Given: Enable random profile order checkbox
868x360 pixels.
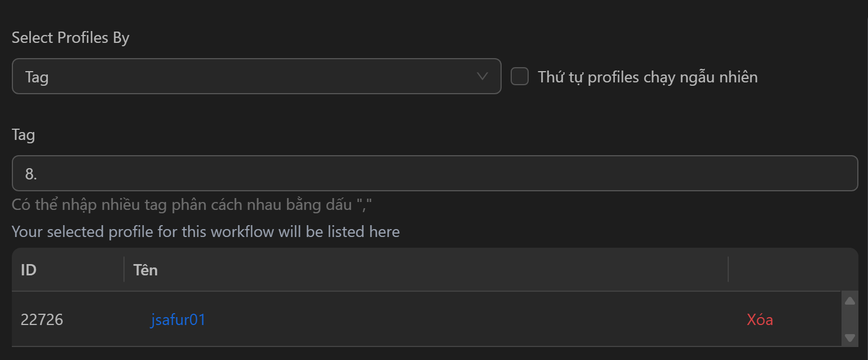Looking at the screenshot, I should coord(520,76).
